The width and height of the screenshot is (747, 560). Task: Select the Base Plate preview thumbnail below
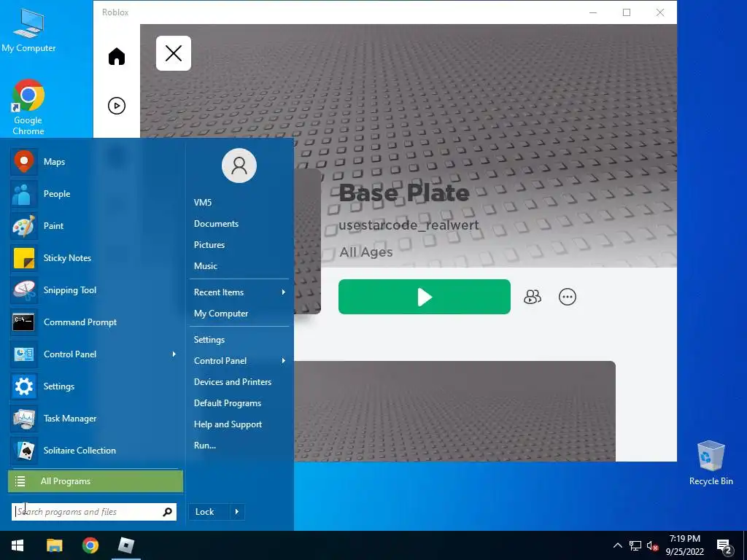(454, 411)
